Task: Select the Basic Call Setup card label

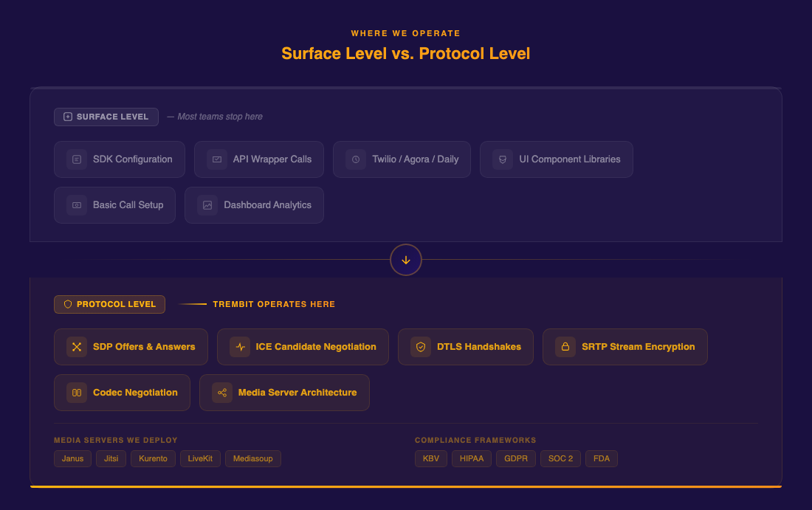Action: tap(128, 205)
